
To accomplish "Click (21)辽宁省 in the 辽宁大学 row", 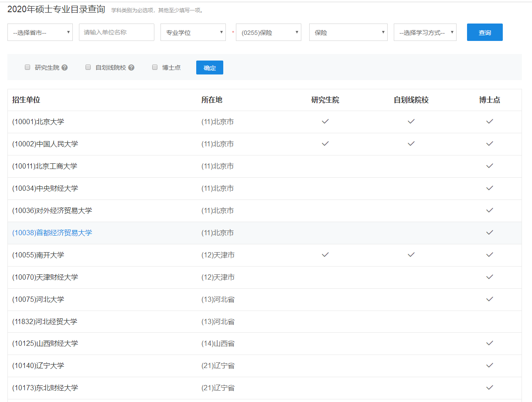I will [x=218, y=366].
